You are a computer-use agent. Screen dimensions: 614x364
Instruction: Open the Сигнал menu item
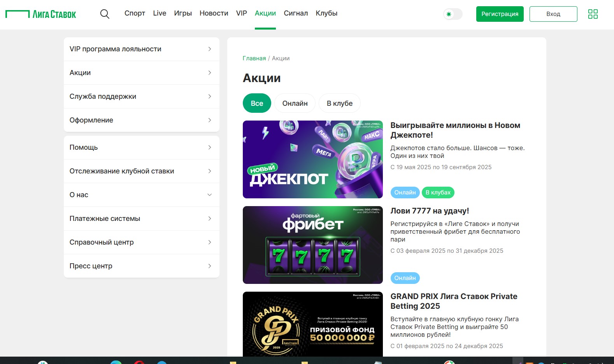pos(296,13)
